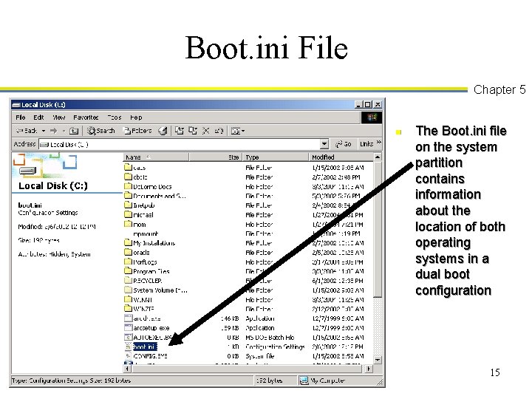
Task: Click the Local Disk (C:) title bar icon
Action: 16,105
